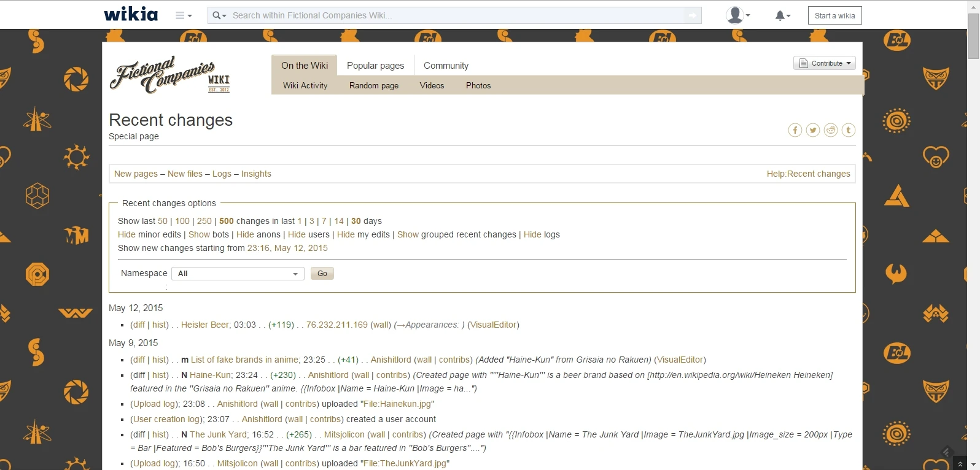Go to Random page
The image size is (980, 470).
click(x=374, y=85)
